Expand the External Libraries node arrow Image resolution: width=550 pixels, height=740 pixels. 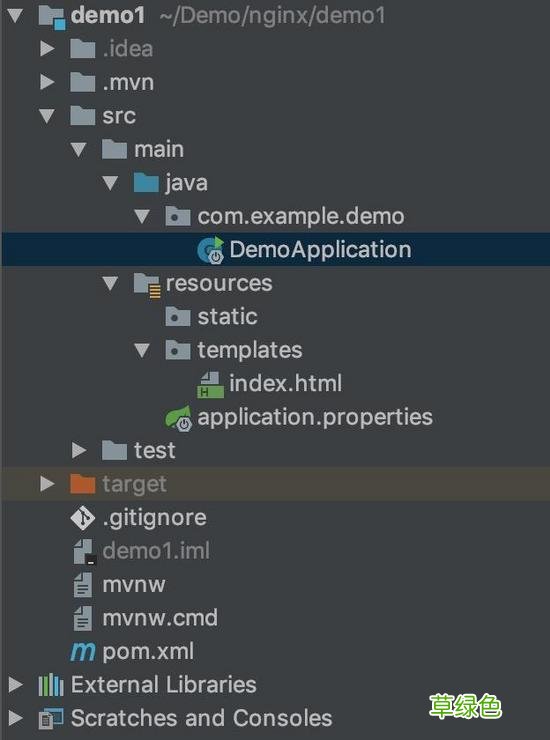15,685
